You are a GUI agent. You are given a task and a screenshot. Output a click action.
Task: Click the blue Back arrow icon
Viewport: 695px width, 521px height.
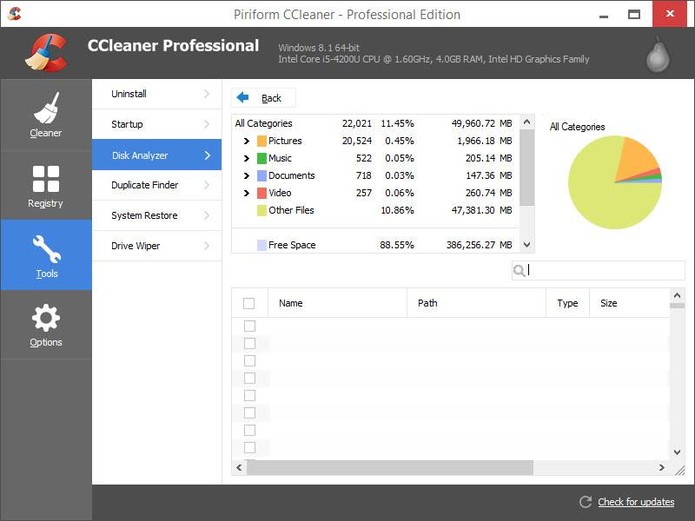pos(242,98)
